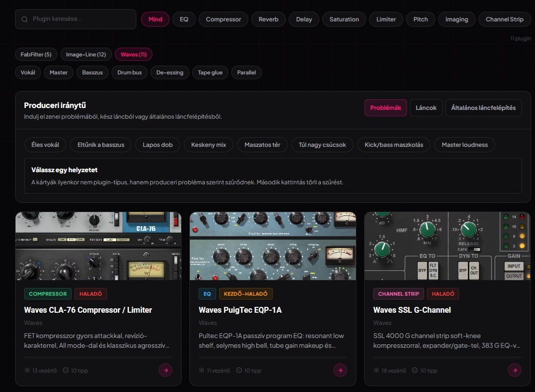This screenshot has width=535, height=392.
Task: Click the 13 vezérlő label
Action: coord(44,371)
